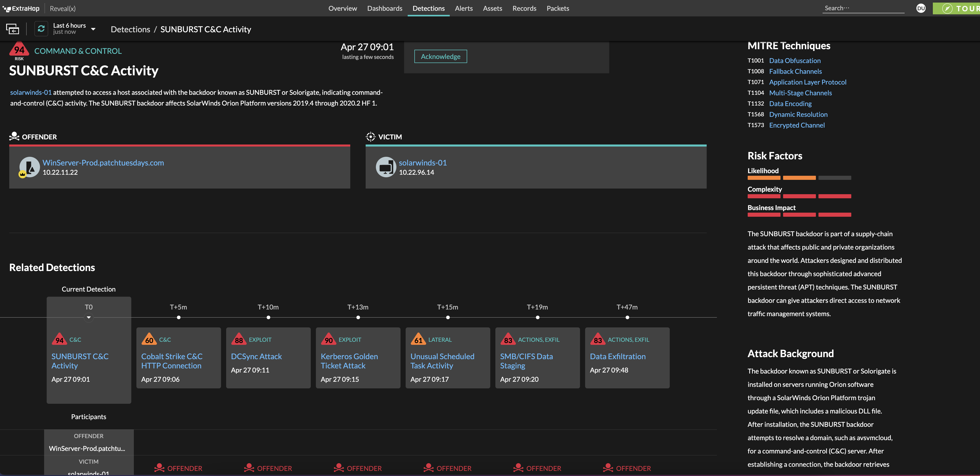The height and width of the screenshot is (476, 980).
Task: Select the T+47m timeline marker dot
Action: pos(627,317)
